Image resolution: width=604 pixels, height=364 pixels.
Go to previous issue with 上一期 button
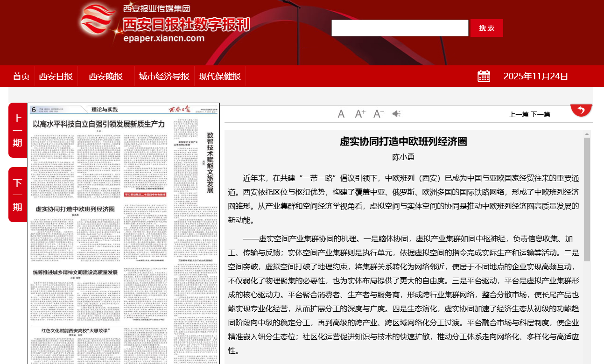point(17,131)
